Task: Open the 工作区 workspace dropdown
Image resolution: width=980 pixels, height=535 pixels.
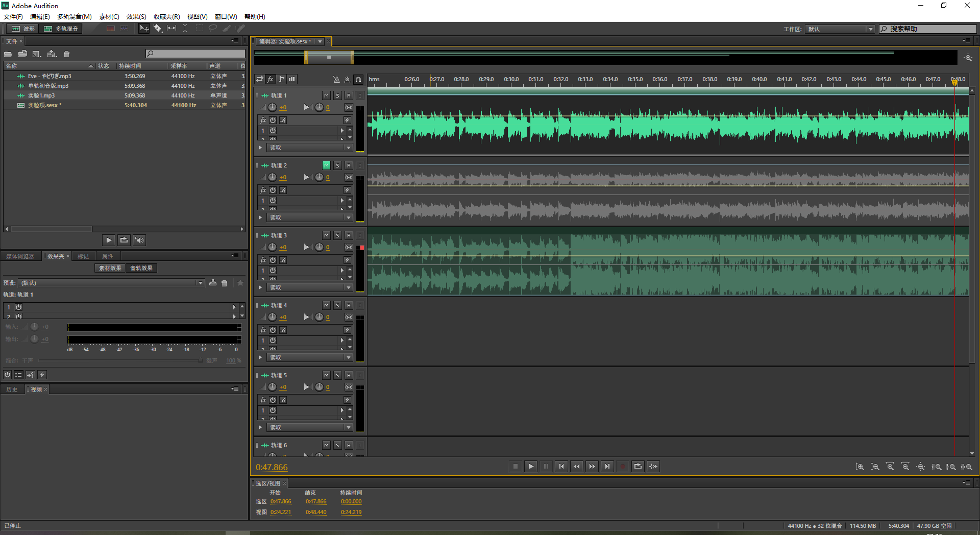Action: (840, 29)
